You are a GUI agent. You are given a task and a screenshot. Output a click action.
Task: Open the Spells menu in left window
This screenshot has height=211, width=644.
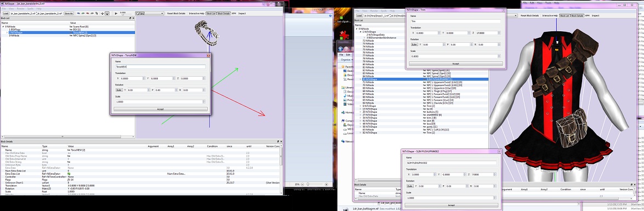click(x=30, y=9)
